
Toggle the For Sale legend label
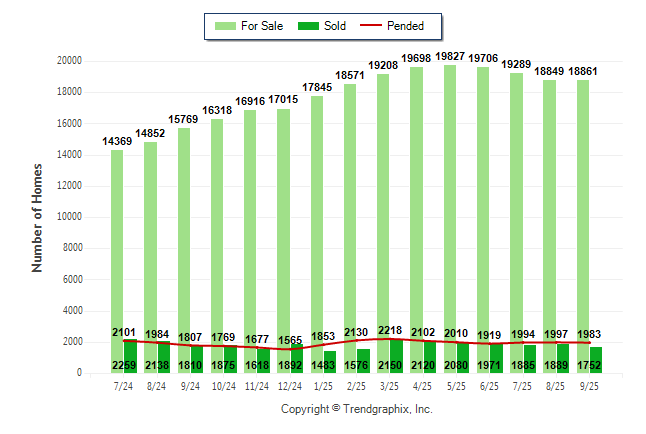[x=260, y=26]
